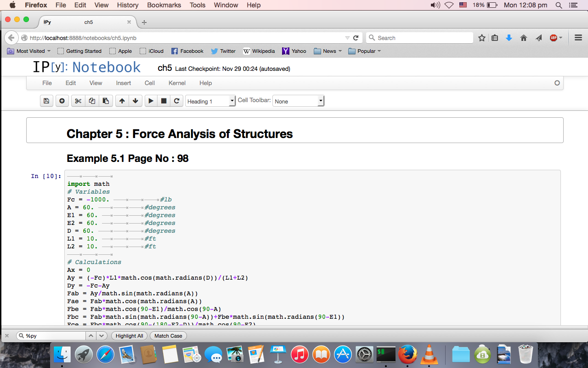Open the Wikipedia bookmark link
This screenshot has height=368, width=588.
click(x=259, y=51)
